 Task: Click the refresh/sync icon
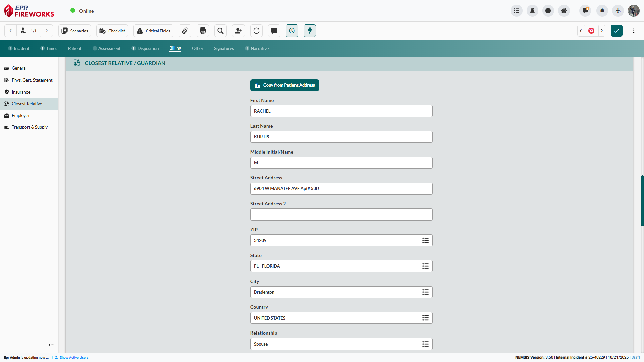256,31
